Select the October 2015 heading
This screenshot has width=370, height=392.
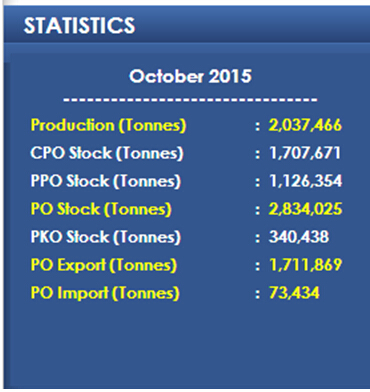(190, 76)
